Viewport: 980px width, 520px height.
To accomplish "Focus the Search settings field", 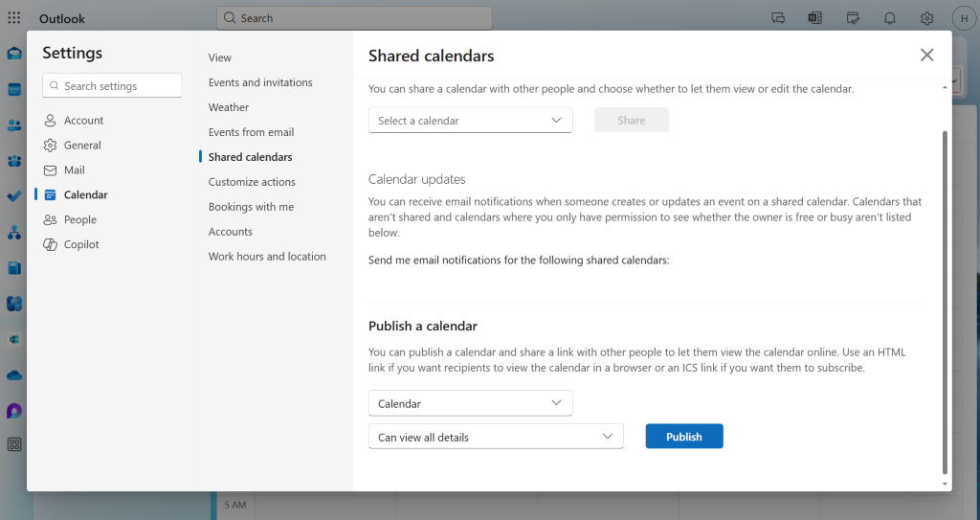I will point(113,86).
